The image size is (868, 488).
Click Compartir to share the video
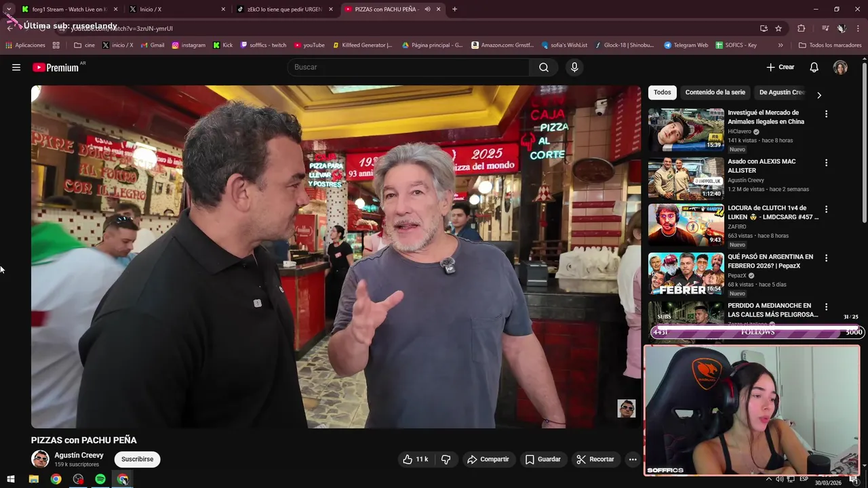pos(488,459)
